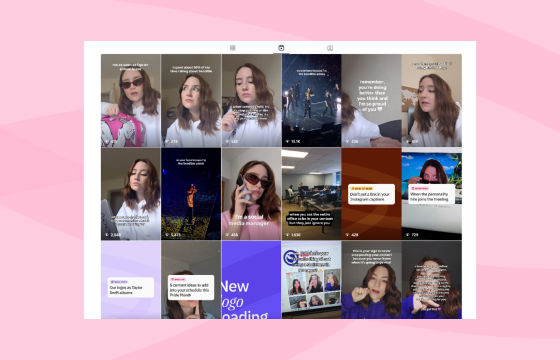Screen dimensions: 560x360
Task: Open the Pride Month content ideas reel
Action: 191,280
